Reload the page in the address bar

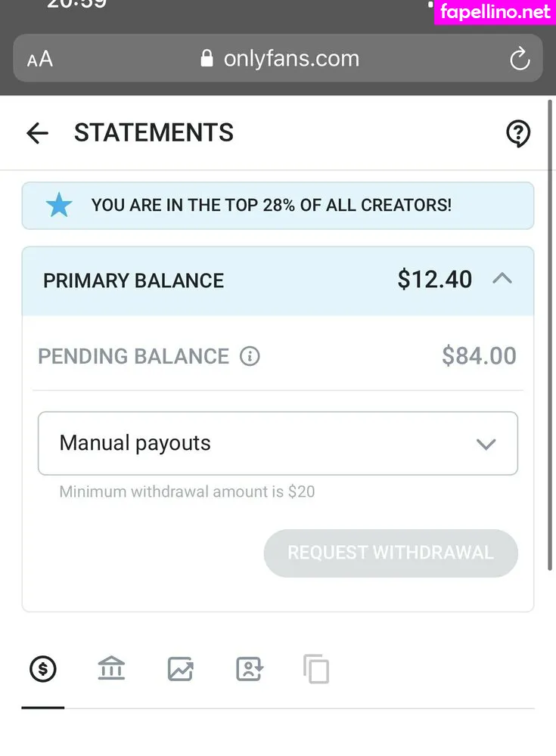520,59
